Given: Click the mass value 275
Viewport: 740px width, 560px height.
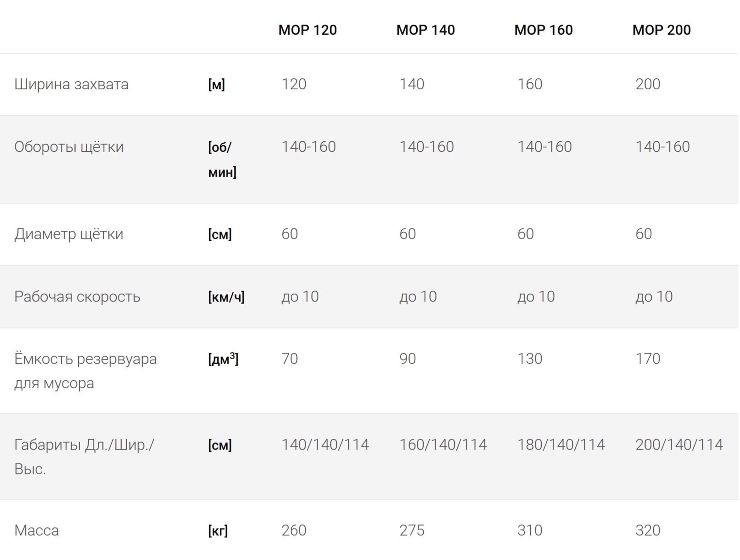Looking at the screenshot, I should [x=412, y=531].
